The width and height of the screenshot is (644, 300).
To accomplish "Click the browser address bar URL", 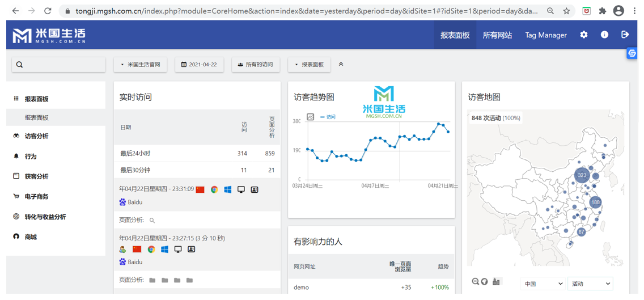I will [x=307, y=11].
